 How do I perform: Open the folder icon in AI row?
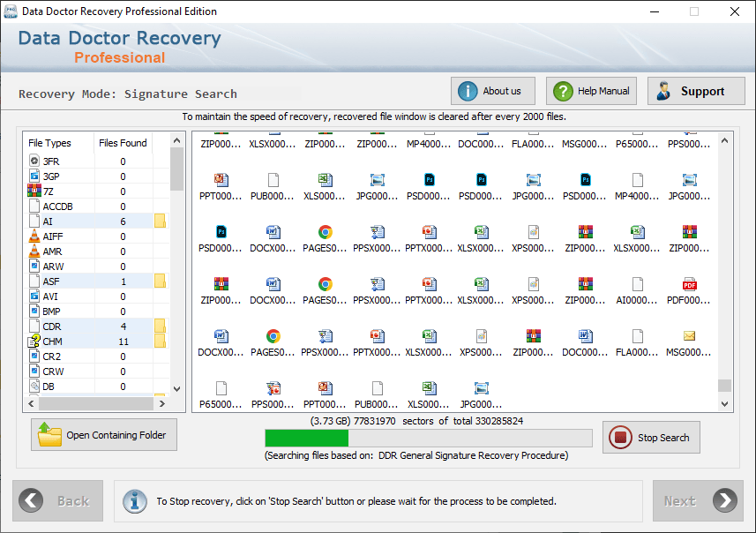[x=160, y=221]
